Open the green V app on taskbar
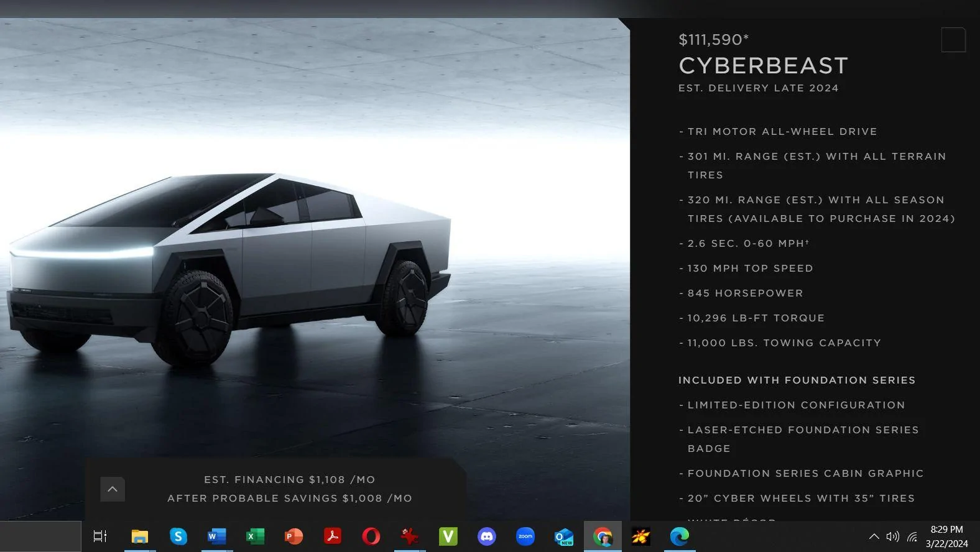This screenshot has width=980, height=552. pyautogui.click(x=448, y=536)
